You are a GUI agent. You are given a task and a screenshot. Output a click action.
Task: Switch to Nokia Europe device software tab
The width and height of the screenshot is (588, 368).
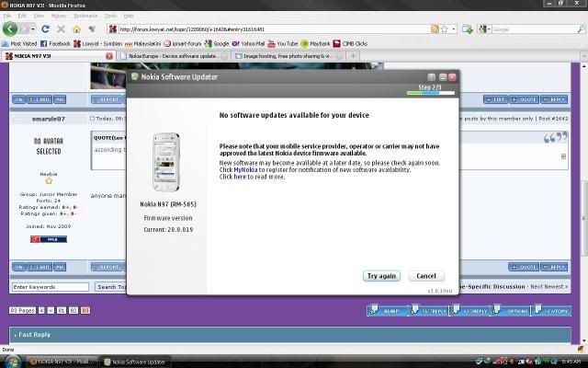click(170, 56)
